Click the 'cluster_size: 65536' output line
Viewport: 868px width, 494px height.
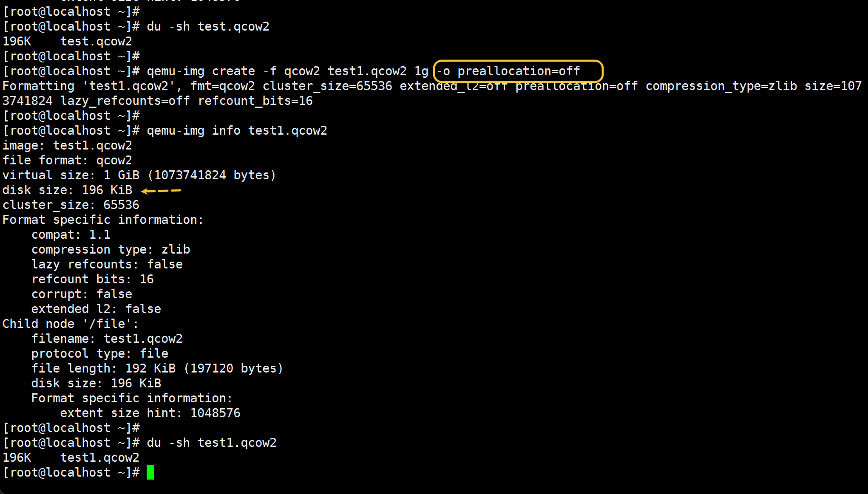pyautogui.click(x=71, y=205)
